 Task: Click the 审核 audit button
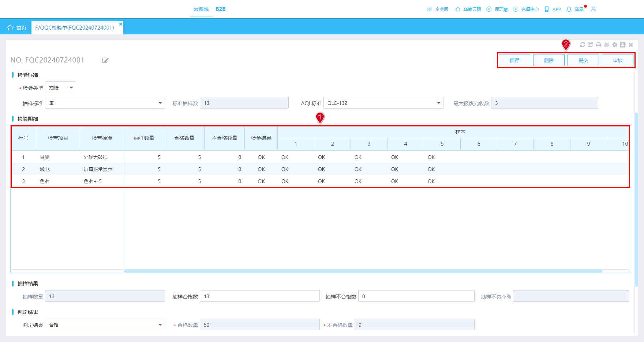[x=618, y=60]
